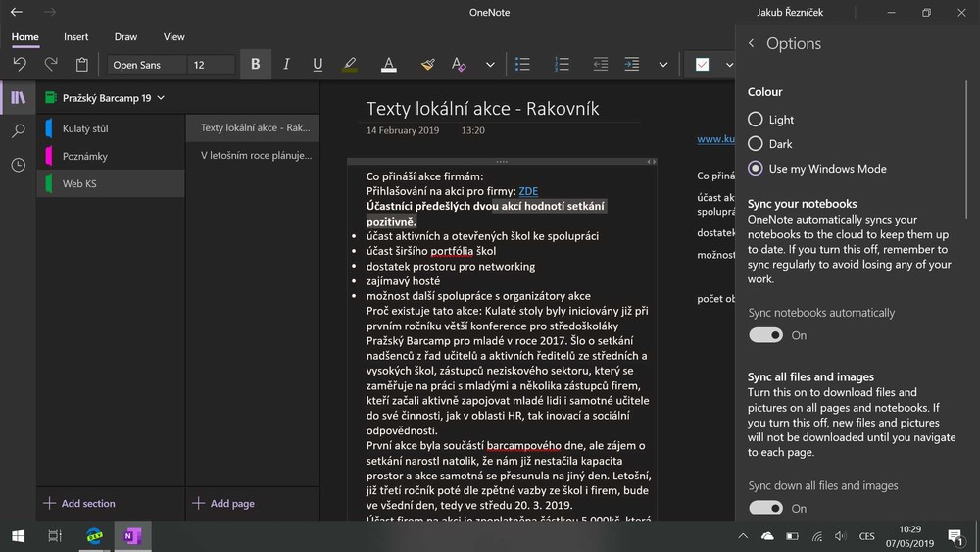Image resolution: width=980 pixels, height=552 pixels.
Task: Toggle Bold formatting
Action: click(255, 65)
